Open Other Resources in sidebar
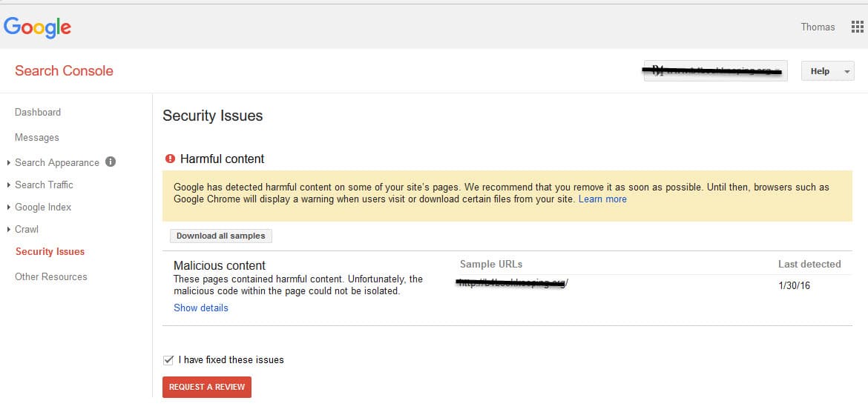The image size is (868, 415). click(x=51, y=276)
